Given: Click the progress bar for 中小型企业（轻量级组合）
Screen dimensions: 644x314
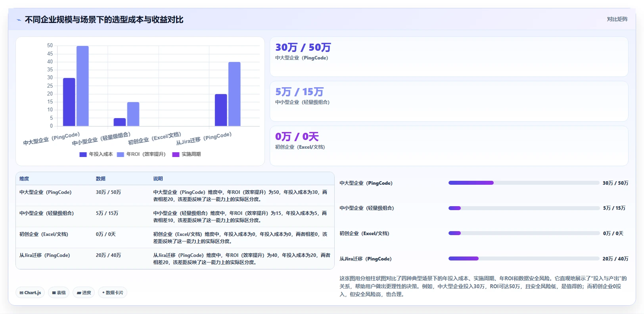Looking at the screenshot, I should (x=524, y=208).
